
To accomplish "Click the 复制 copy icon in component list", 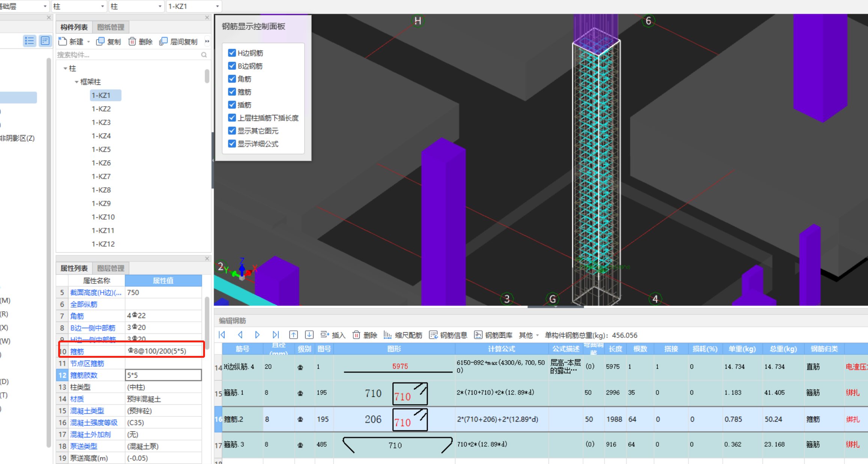I will (x=100, y=41).
